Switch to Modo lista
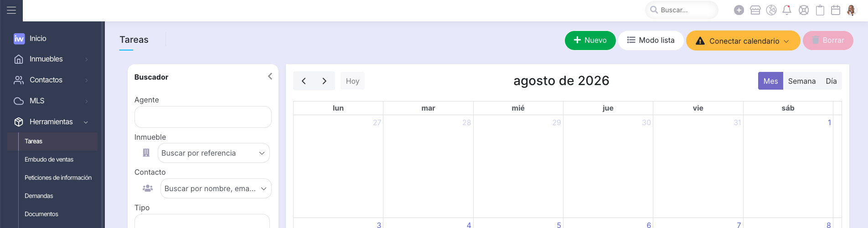This screenshot has width=868, height=228. [x=651, y=40]
